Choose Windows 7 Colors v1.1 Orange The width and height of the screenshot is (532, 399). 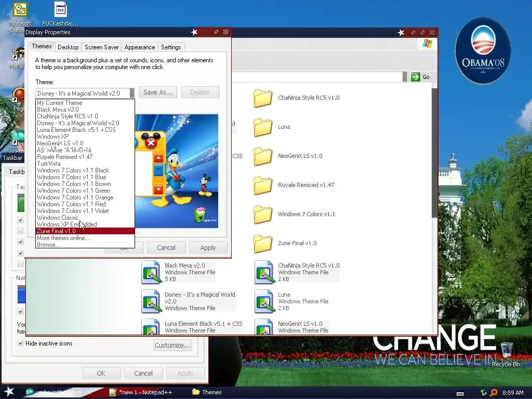pos(85,197)
